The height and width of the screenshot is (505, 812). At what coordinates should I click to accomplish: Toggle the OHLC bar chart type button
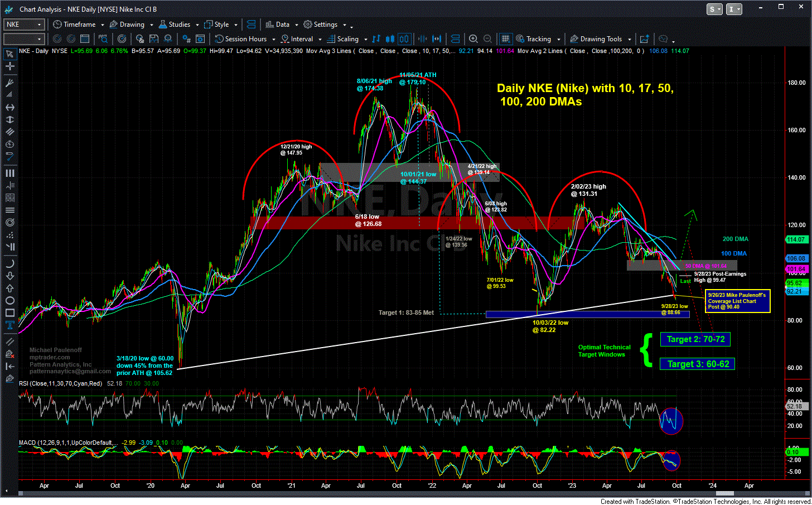point(376,39)
